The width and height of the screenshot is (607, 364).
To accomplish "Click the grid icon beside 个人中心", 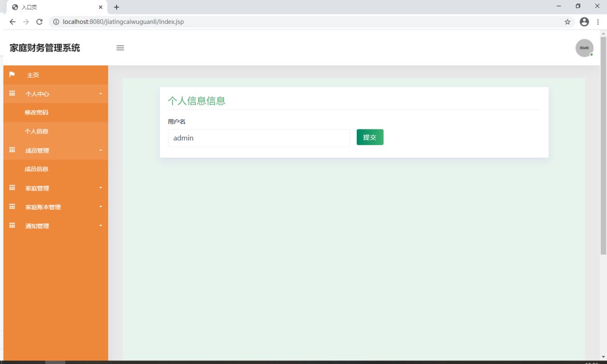I will point(12,93).
